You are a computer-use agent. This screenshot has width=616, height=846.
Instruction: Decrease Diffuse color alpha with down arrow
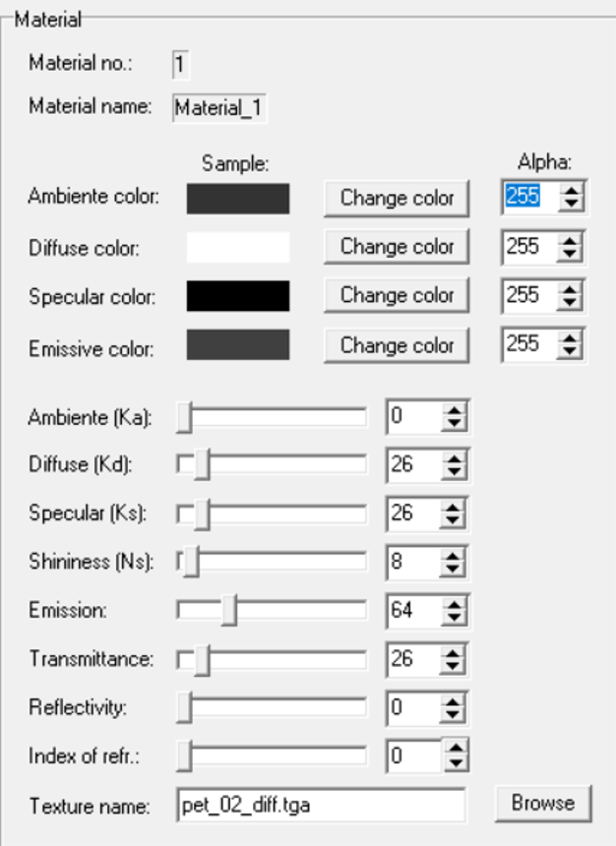(571, 254)
